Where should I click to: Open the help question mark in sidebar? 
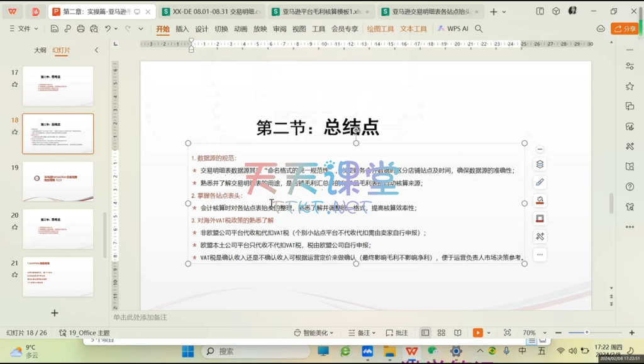630,187
